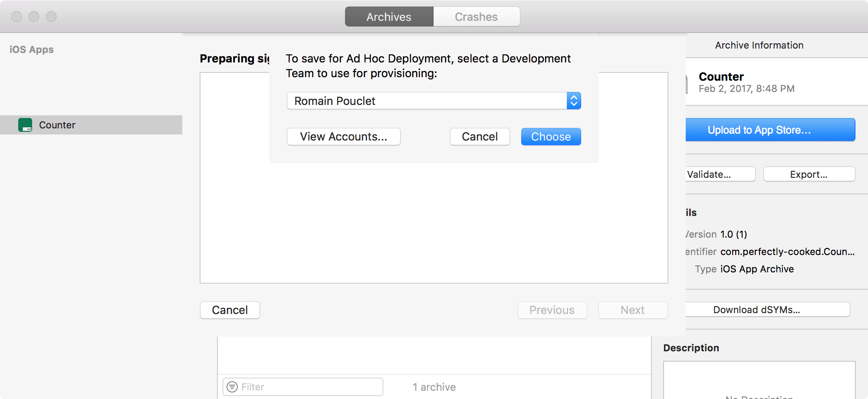The height and width of the screenshot is (399, 868).
Task: Click the Filter archives field
Action: (x=303, y=387)
